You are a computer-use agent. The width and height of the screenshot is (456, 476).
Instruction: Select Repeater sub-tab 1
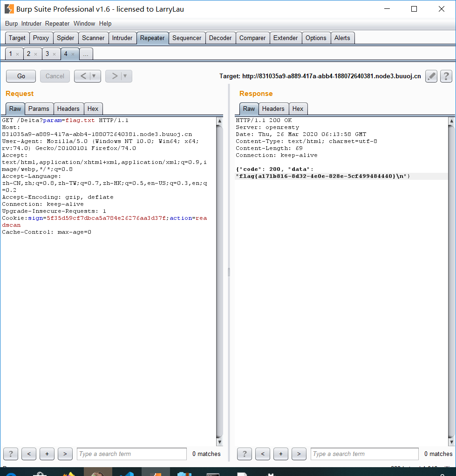click(11, 54)
